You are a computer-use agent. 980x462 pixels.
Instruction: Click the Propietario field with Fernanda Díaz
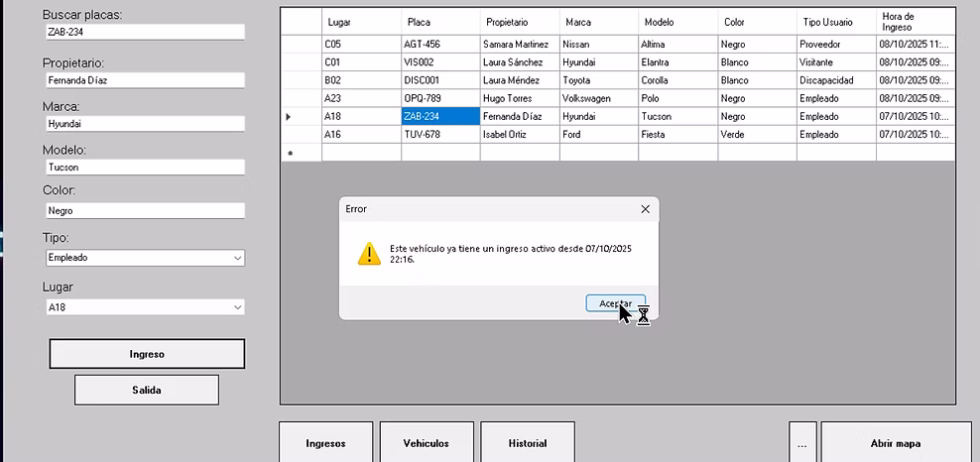tap(145, 80)
